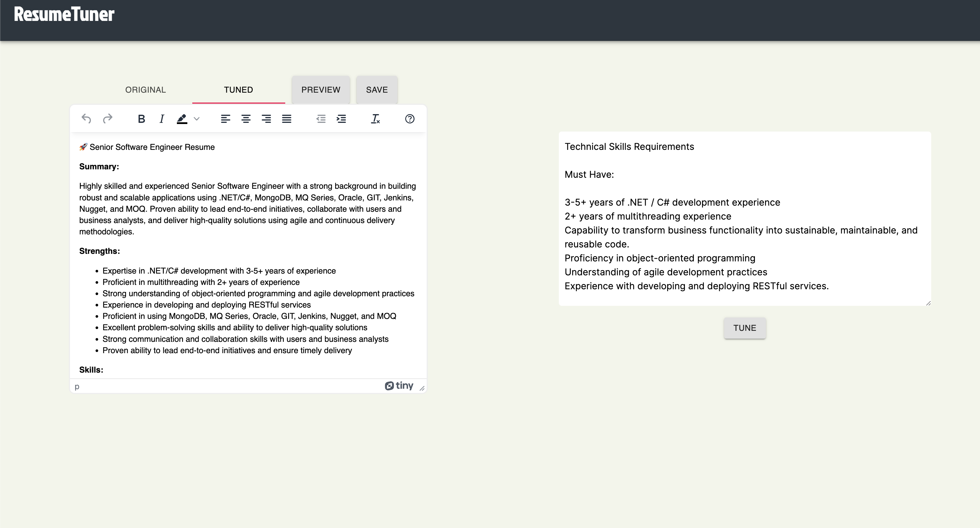Toggle bold formatting
The image size is (980, 528).
[141, 119]
